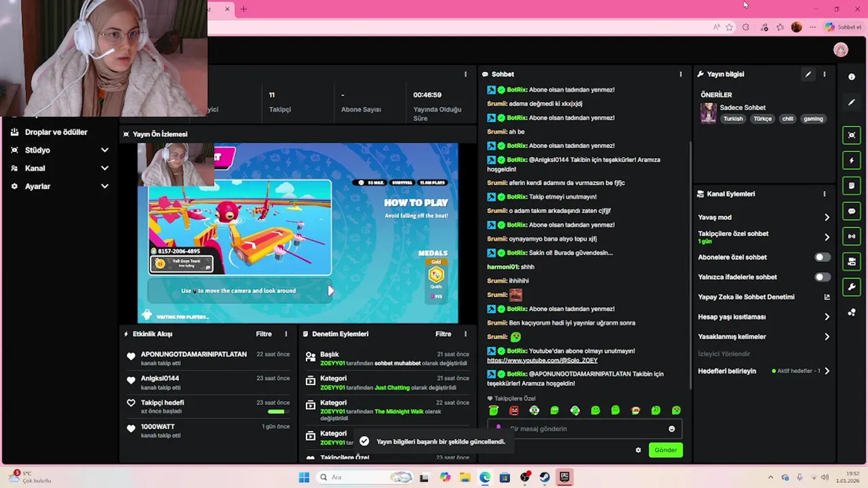Expand Stüdyo sidebar section
Image resolution: width=868 pixels, height=488 pixels.
[x=104, y=150]
